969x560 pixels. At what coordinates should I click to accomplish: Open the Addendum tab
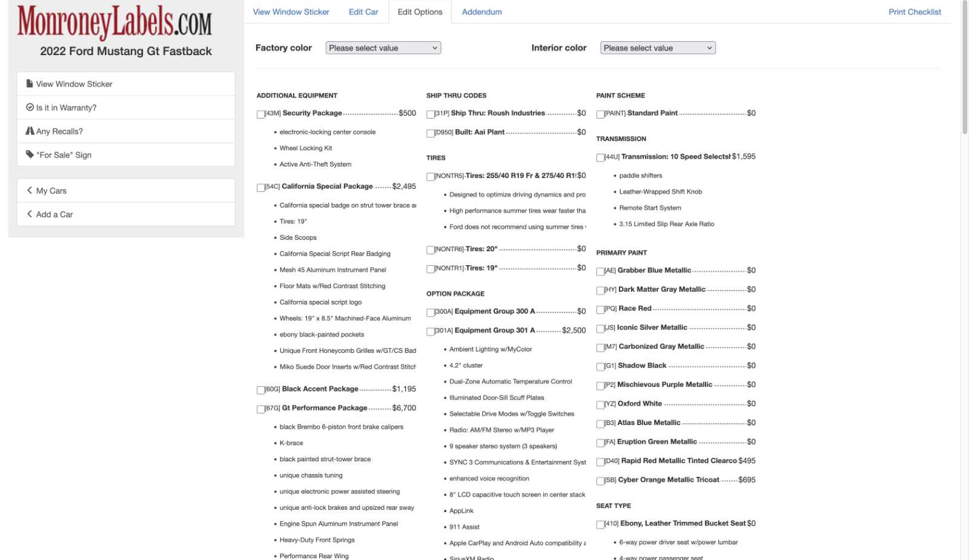481,12
